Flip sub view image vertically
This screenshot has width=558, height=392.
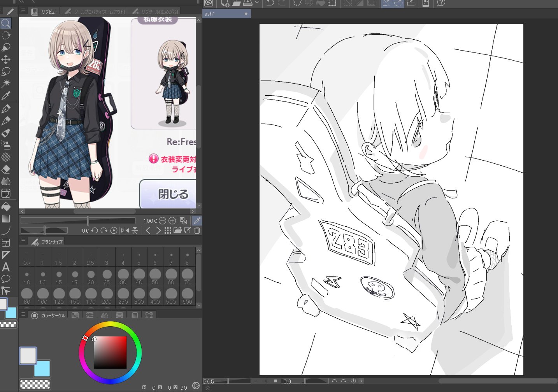135,230
